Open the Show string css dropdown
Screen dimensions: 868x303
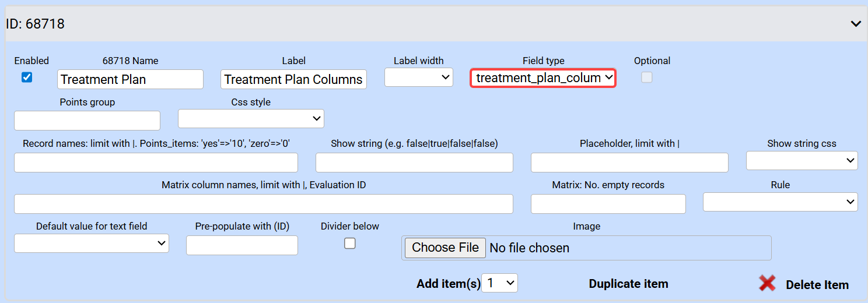[x=801, y=160]
